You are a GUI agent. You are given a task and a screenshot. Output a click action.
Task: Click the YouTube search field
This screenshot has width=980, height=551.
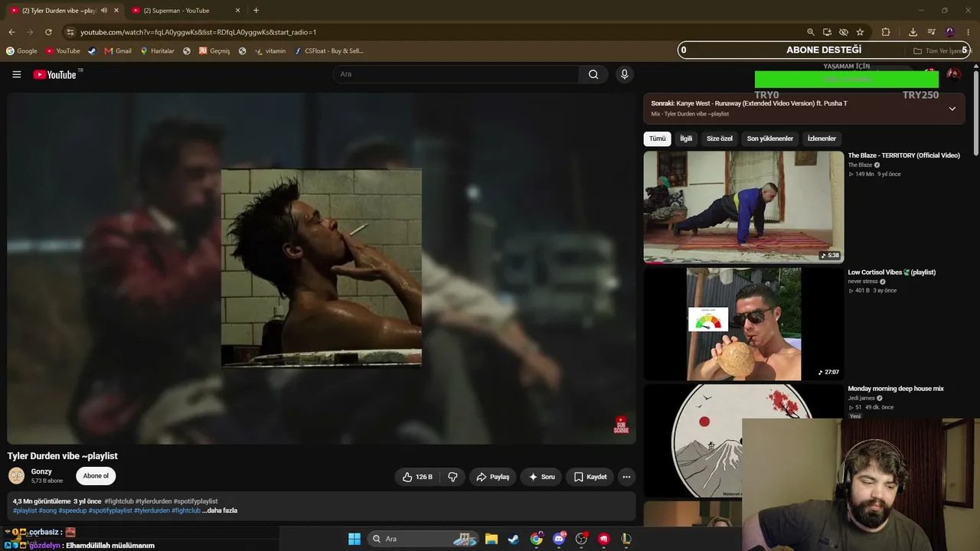click(456, 74)
